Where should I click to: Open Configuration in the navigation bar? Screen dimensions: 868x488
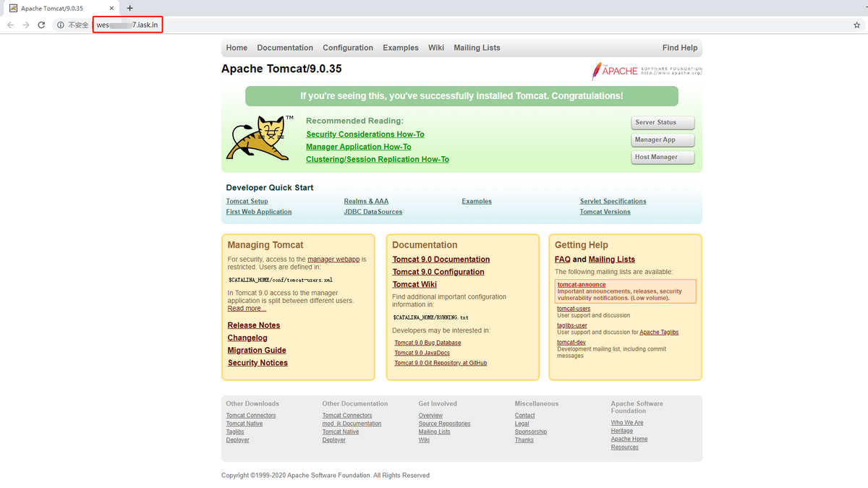pos(348,48)
